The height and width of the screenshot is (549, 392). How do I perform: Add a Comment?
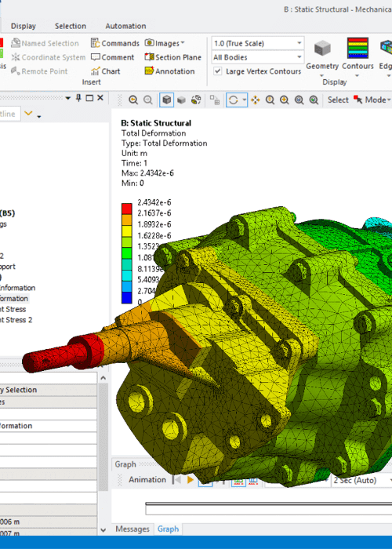pyautogui.click(x=113, y=57)
